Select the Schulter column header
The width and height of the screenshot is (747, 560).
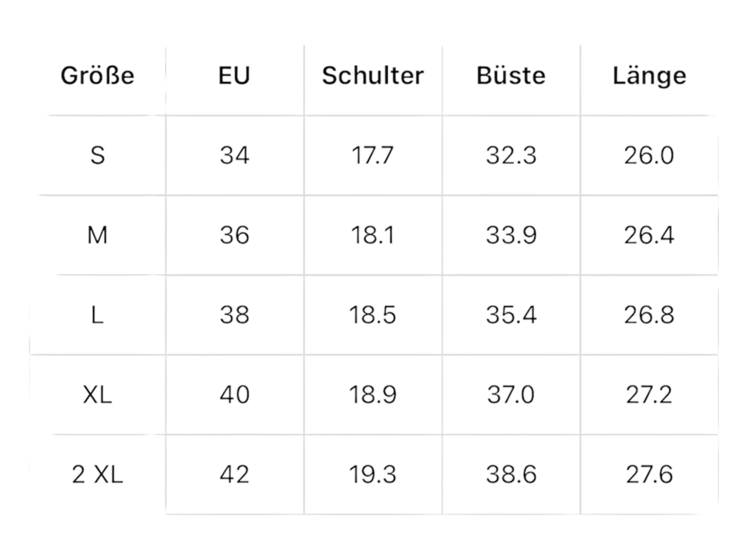[373, 76]
